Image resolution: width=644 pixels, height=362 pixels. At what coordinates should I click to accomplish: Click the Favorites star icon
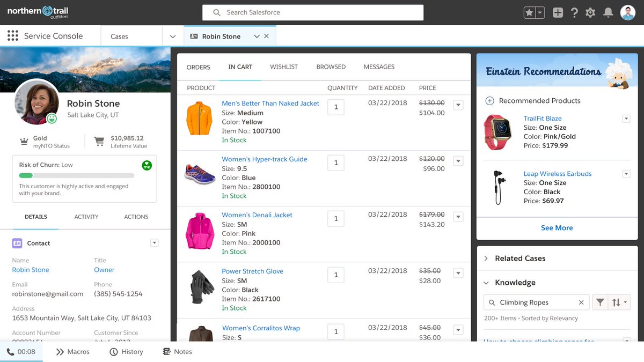(530, 12)
